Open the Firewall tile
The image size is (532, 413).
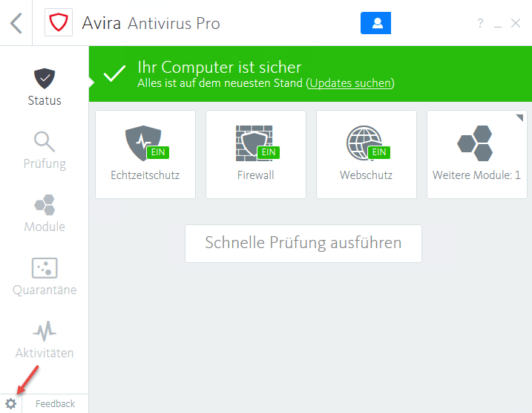click(256, 155)
